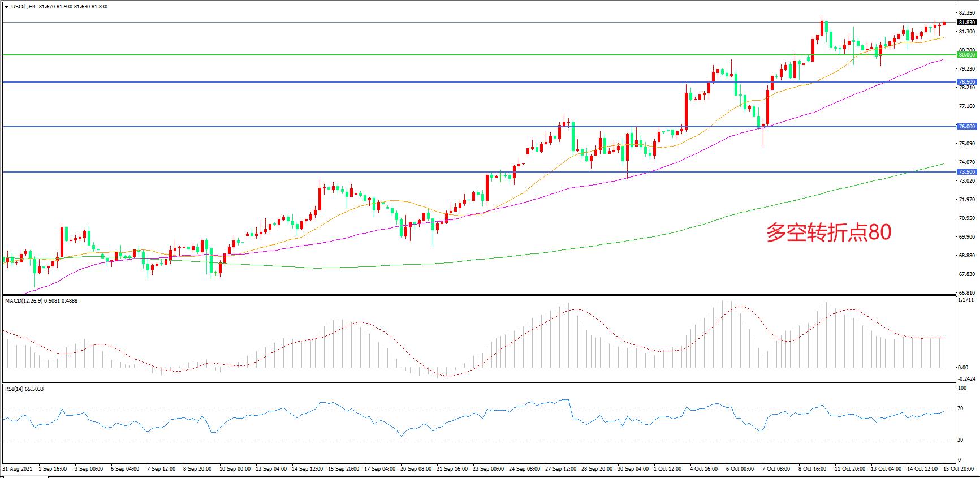Viewport: 980px width, 478px height.
Task: Click the 82.350 price scale label
Action: point(966,13)
